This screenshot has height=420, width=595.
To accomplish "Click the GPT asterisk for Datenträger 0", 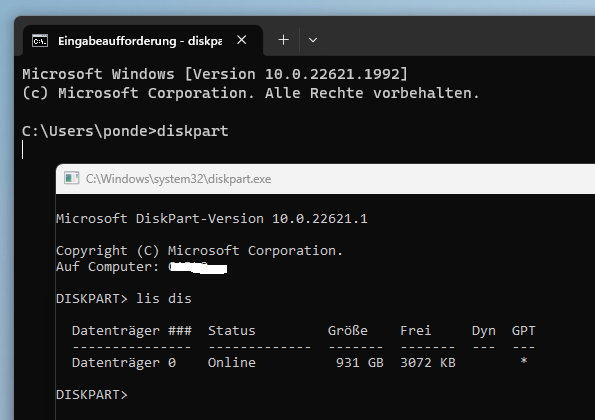I will tap(524, 361).
